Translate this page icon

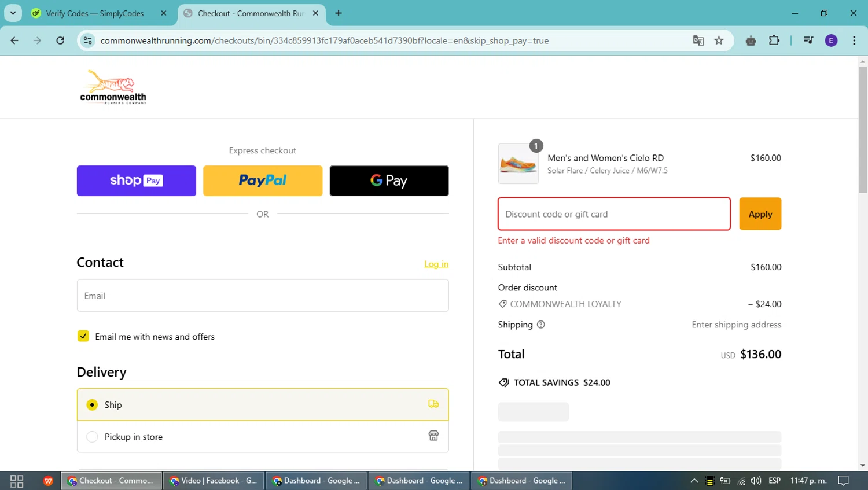pyautogui.click(x=698, y=40)
